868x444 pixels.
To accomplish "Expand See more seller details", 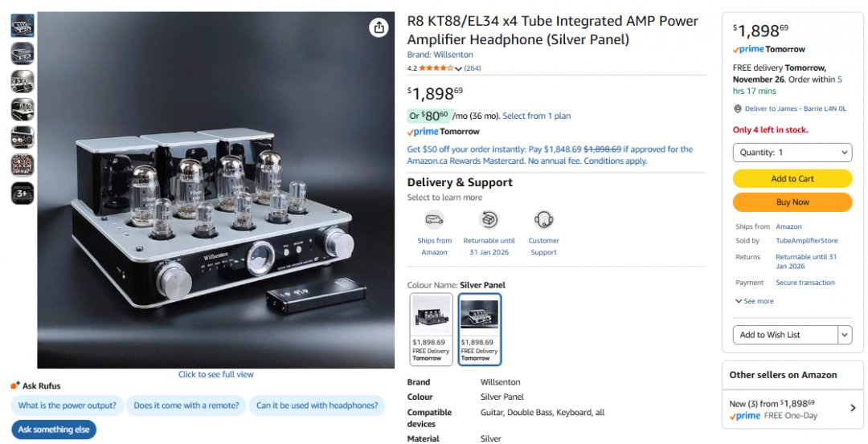I will pyautogui.click(x=754, y=301).
